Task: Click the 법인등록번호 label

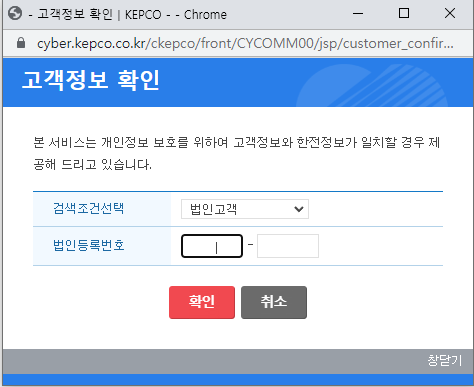Action: [89, 245]
